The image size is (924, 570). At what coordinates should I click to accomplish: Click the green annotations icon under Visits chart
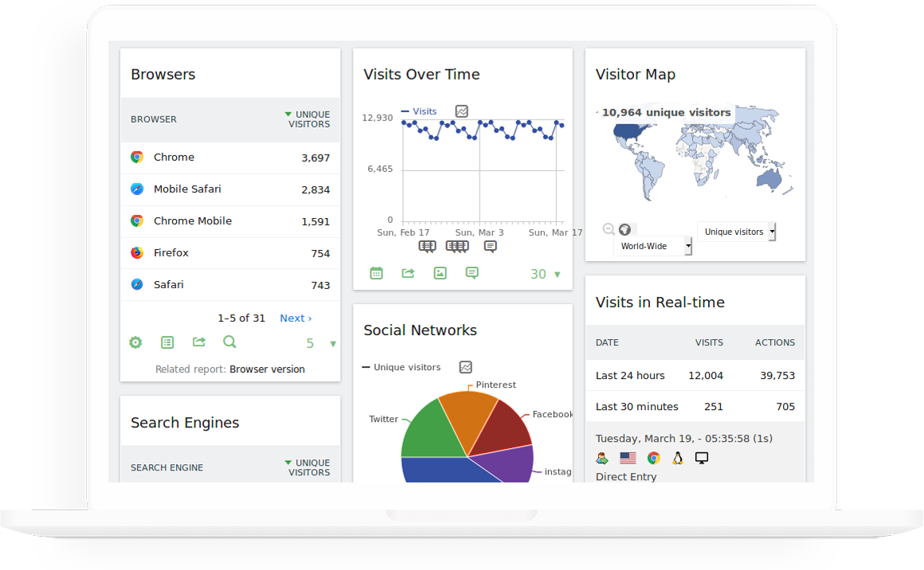(472, 273)
